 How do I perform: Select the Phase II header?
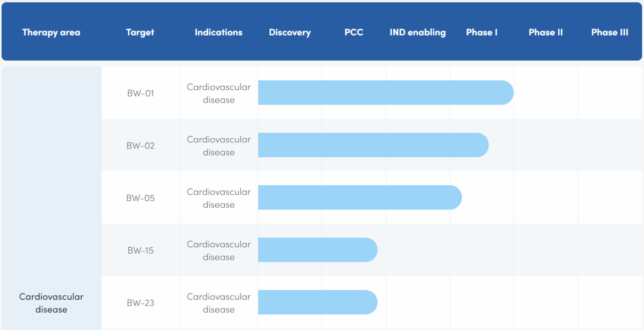point(546,32)
